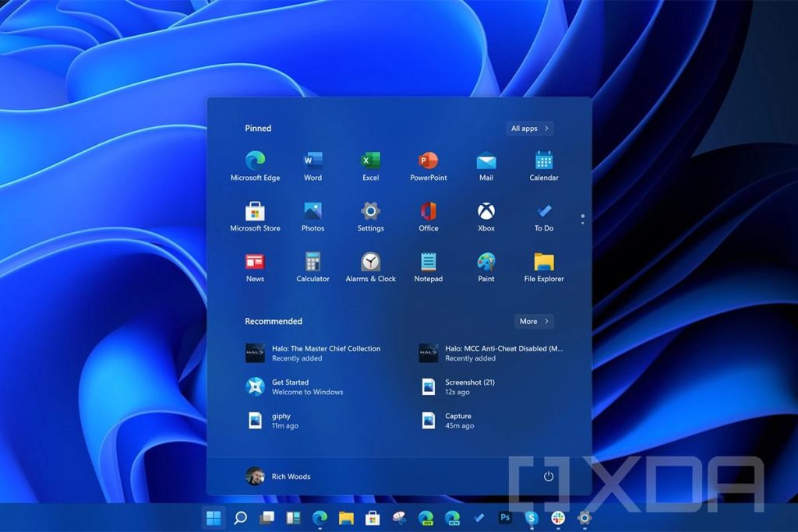The image size is (798, 532).
Task: Open the Rich Woods account menu
Action: coord(278,476)
